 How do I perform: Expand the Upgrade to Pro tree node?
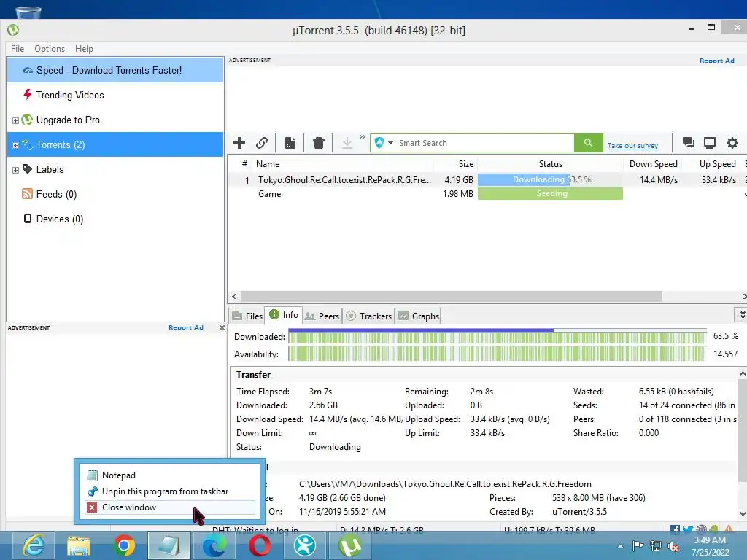pyautogui.click(x=15, y=120)
